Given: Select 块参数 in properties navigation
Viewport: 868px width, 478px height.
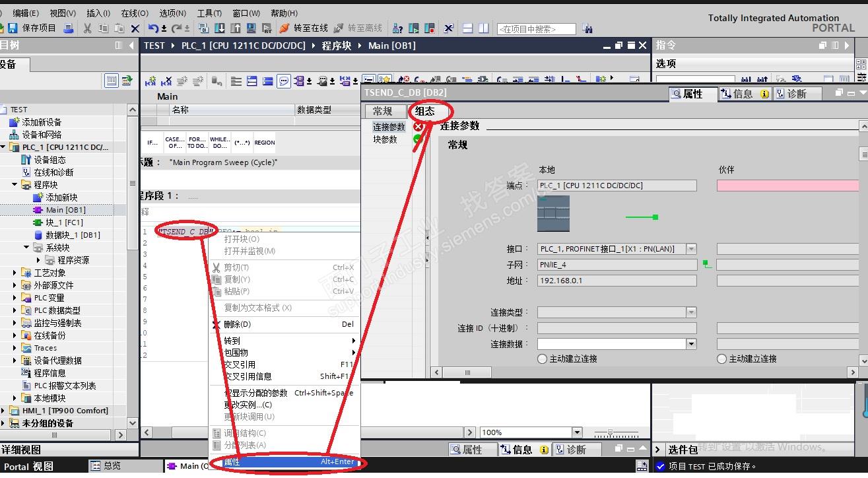Looking at the screenshot, I should [x=385, y=139].
